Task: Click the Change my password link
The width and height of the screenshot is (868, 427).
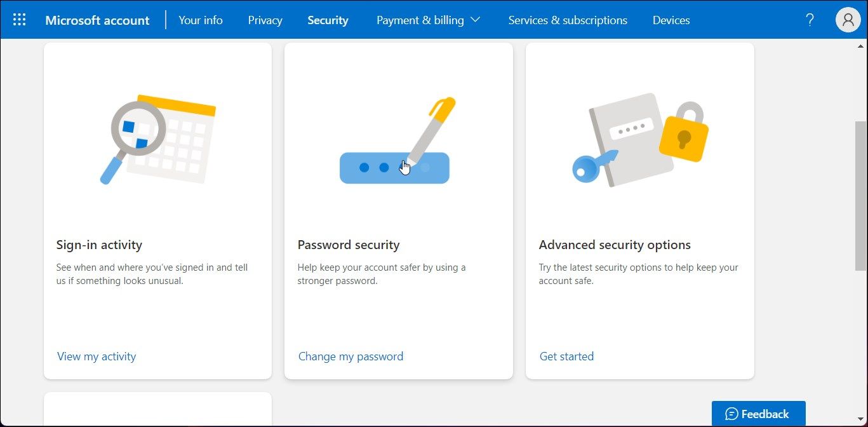Action: pos(351,356)
